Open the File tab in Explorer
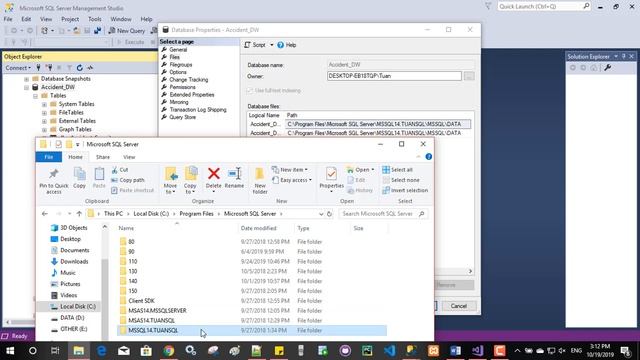The height and width of the screenshot is (360, 640). (x=49, y=157)
